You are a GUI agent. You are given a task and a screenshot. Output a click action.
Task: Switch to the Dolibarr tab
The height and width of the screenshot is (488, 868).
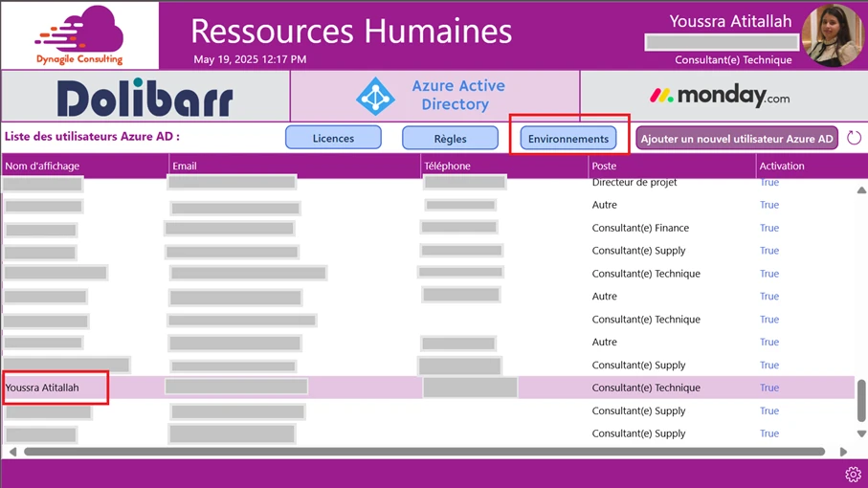point(145,97)
